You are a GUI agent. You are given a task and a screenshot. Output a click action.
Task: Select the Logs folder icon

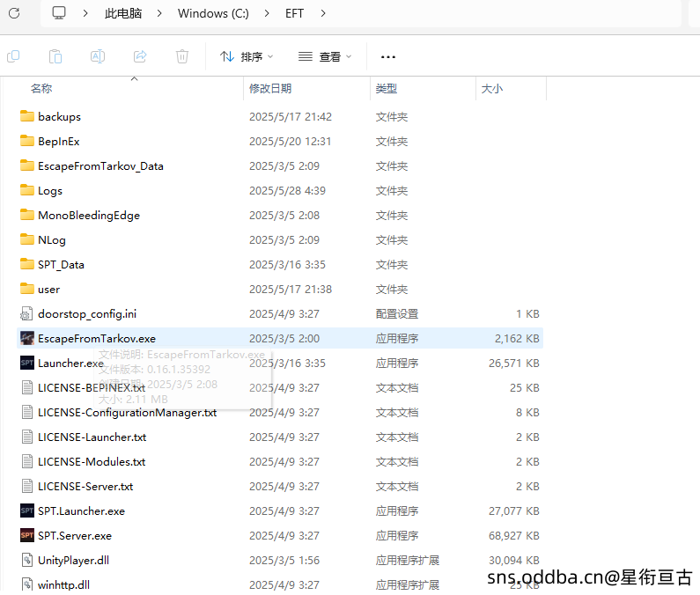click(x=27, y=191)
